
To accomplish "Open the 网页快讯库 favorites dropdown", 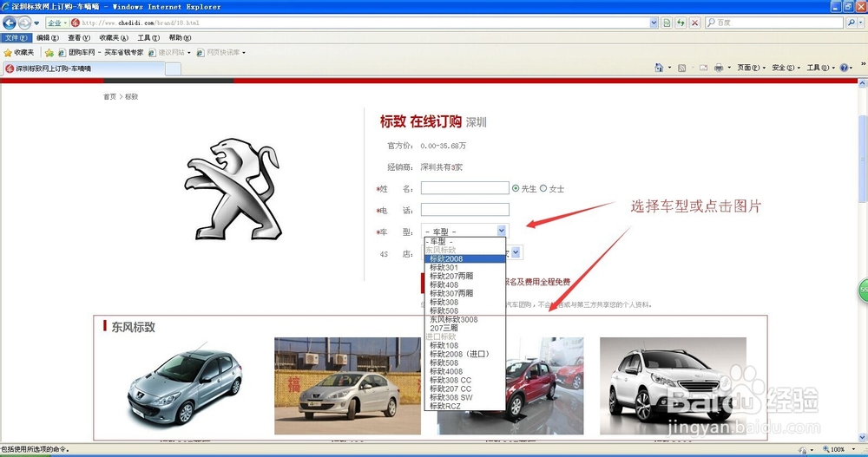I will pos(220,53).
